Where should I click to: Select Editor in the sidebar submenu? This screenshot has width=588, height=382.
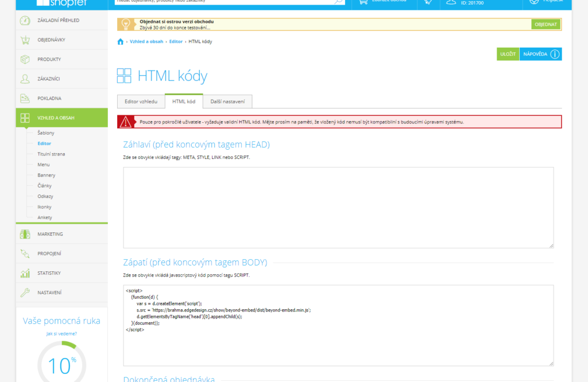[44, 143]
